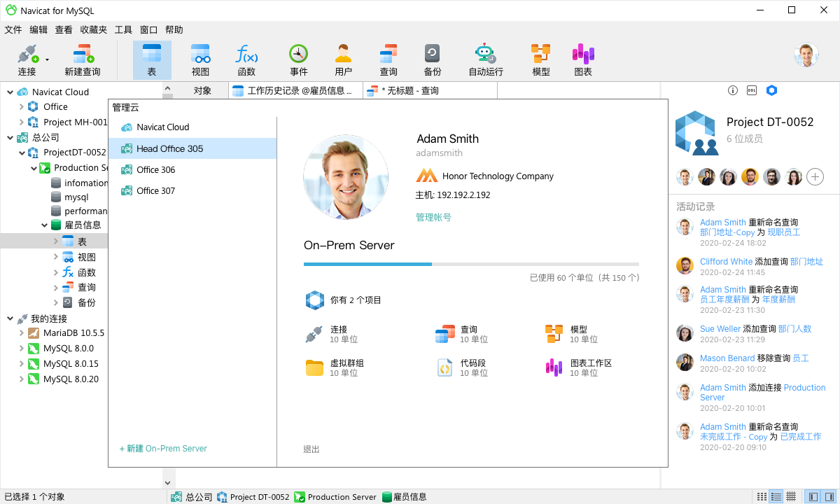Expand the MySQL 8.0.15 connection

coord(22,364)
